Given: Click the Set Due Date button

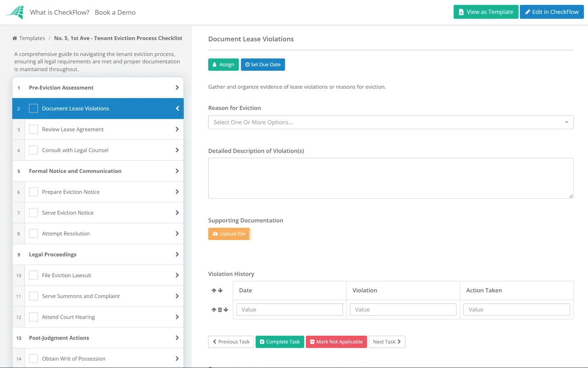Looking at the screenshot, I should pos(263,64).
